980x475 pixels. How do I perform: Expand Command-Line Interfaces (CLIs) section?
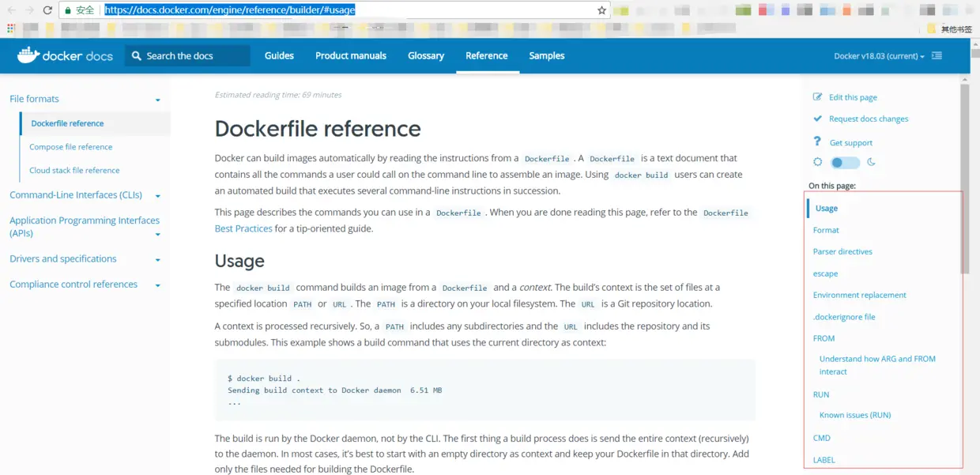click(x=158, y=196)
